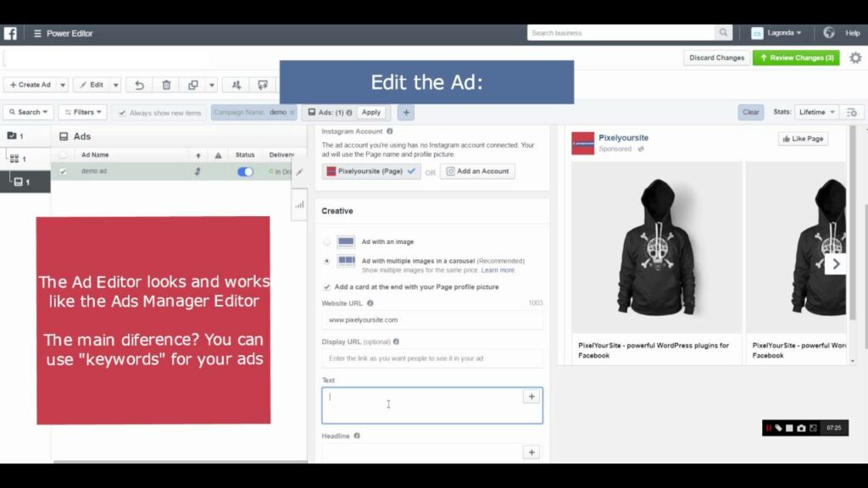The width and height of the screenshot is (868, 488).
Task: Uncheck the demo ad row checkbox
Action: 63,171
